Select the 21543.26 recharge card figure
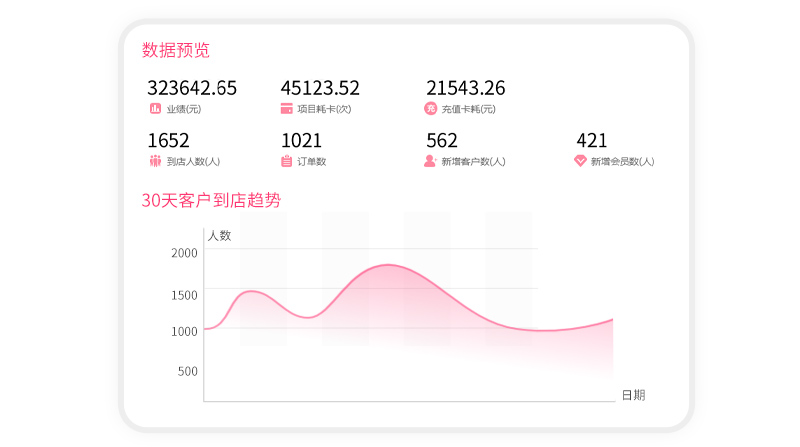The height and width of the screenshot is (447, 800). (x=465, y=88)
